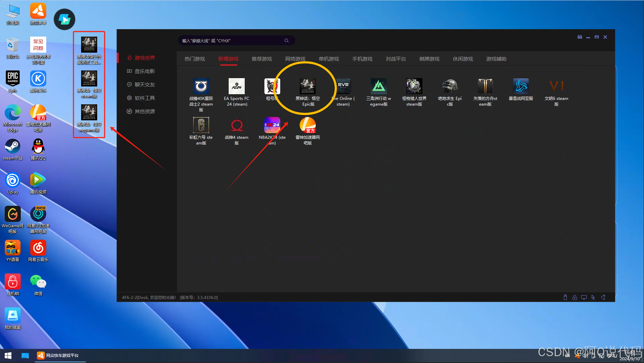The height and width of the screenshot is (363, 644).
Task: Click the game search input field
Action: pyautogui.click(x=231, y=41)
